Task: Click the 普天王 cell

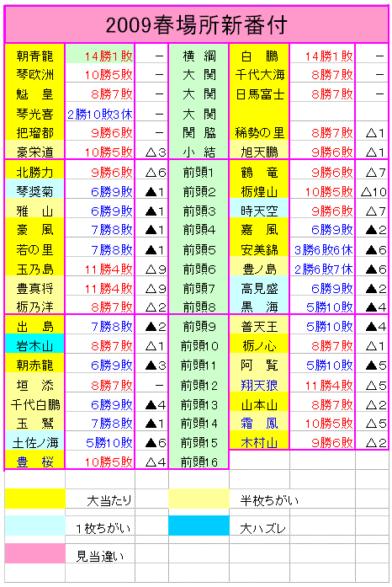Action: [259, 324]
